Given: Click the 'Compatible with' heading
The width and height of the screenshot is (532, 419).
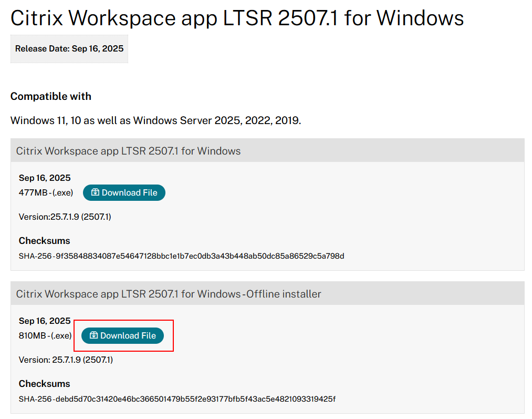Looking at the screenshot, I should point(50,96).
